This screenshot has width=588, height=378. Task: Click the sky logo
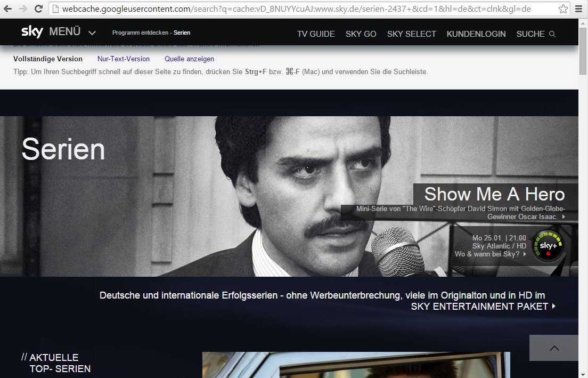tap(32, 31)
